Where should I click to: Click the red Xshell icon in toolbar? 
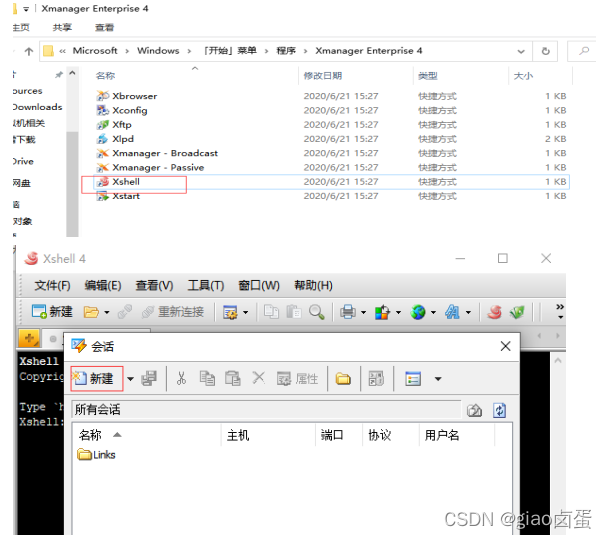click(494, 312)
